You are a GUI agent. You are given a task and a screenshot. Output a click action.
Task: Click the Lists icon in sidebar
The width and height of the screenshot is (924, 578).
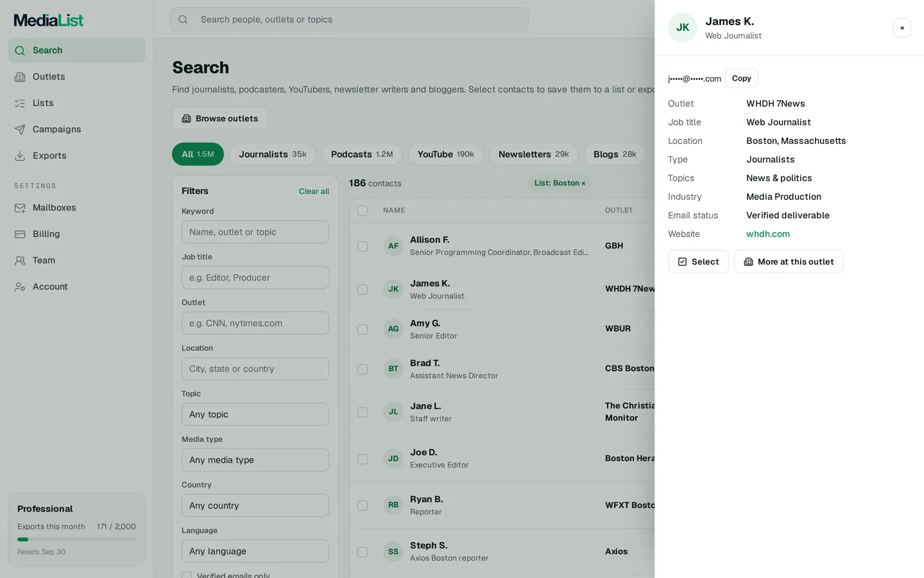coord(20,103)
